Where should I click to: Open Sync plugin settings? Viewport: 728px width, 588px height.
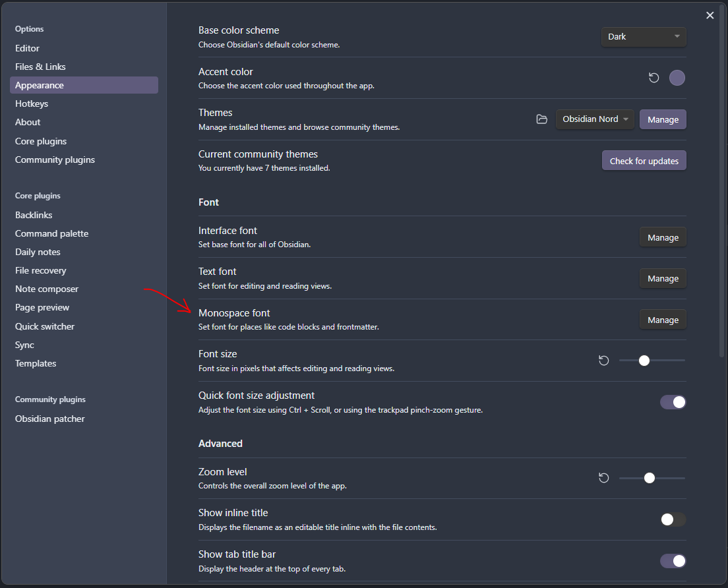84,345
